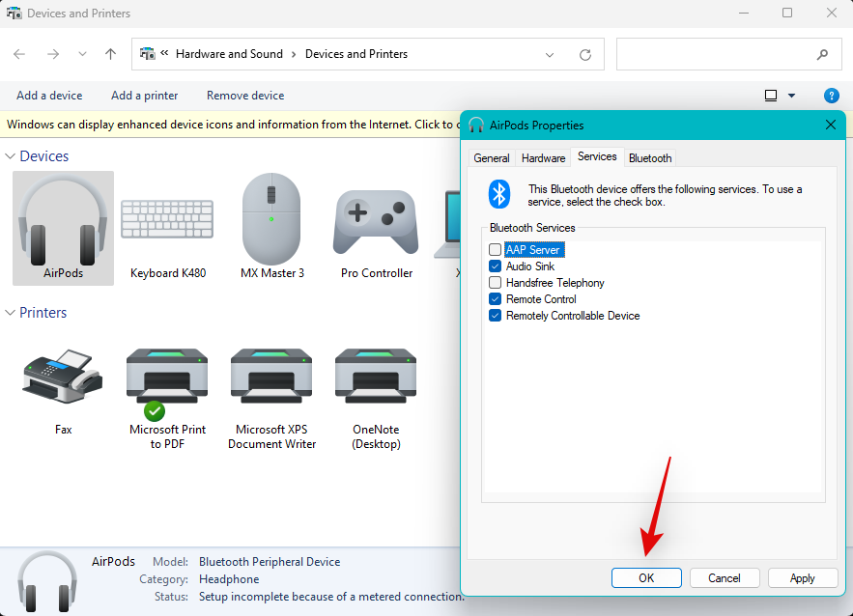853x616 pixels.
Task: Go to Hardware and Sound breadcrumb
Action: coord(229,54)
